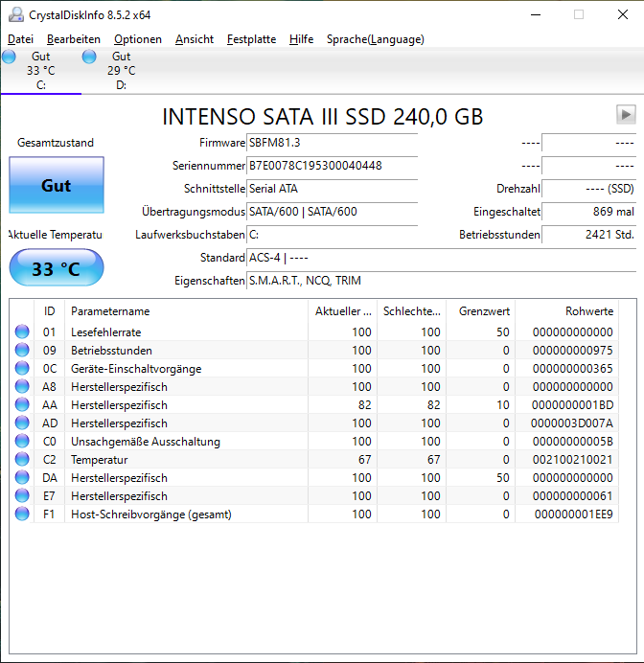The height and width of the screenshot is (663, 644).
Task: Click the blue Gut health status button
Action: pos(57,185)
